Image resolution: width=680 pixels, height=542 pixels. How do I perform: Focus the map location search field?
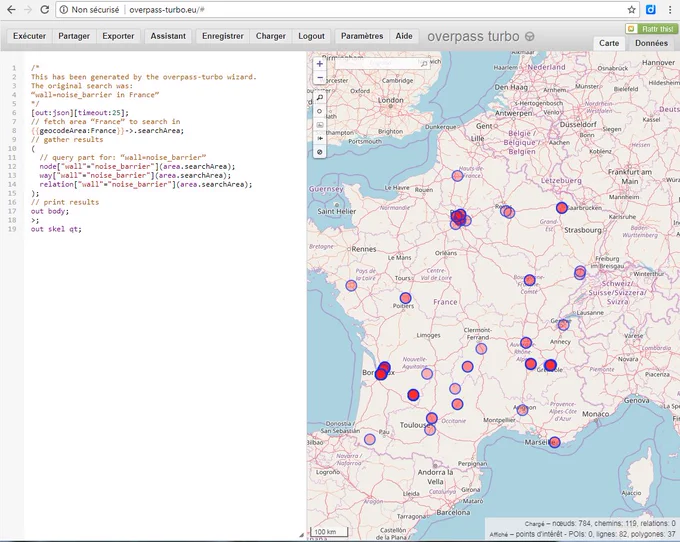click(x=376, y=64)
